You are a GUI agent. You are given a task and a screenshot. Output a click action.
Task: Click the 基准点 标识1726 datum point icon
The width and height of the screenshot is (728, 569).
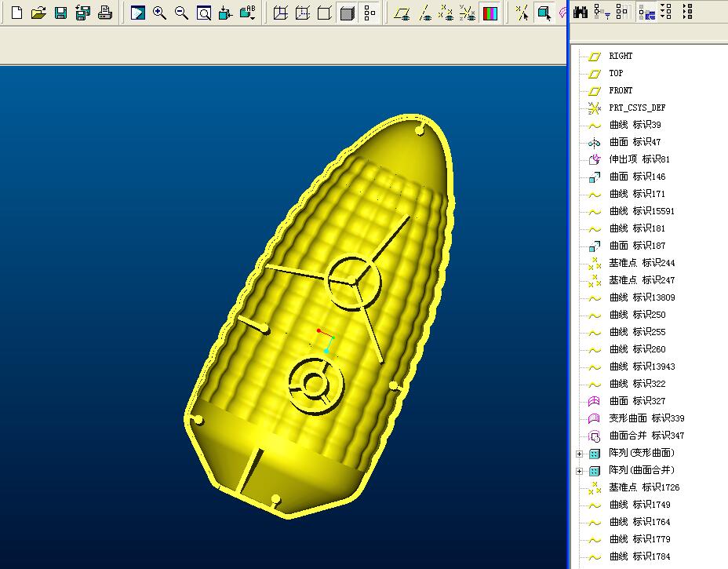595,487
